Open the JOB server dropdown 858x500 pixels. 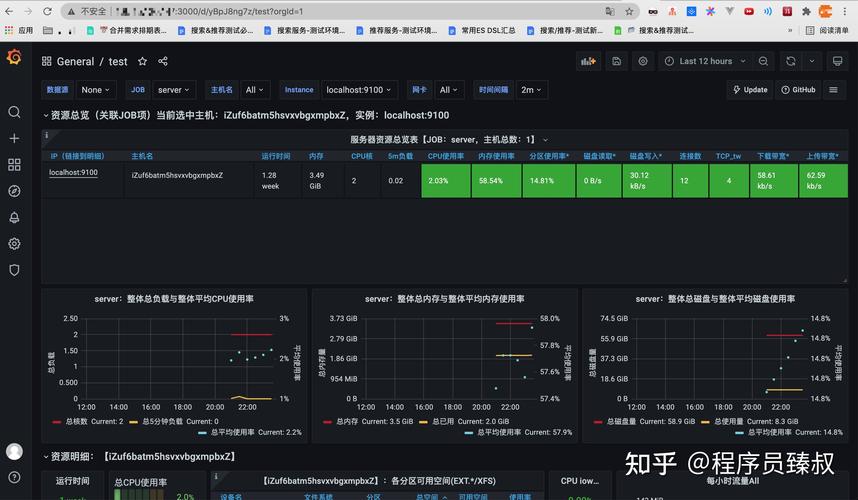coord(173,90)
